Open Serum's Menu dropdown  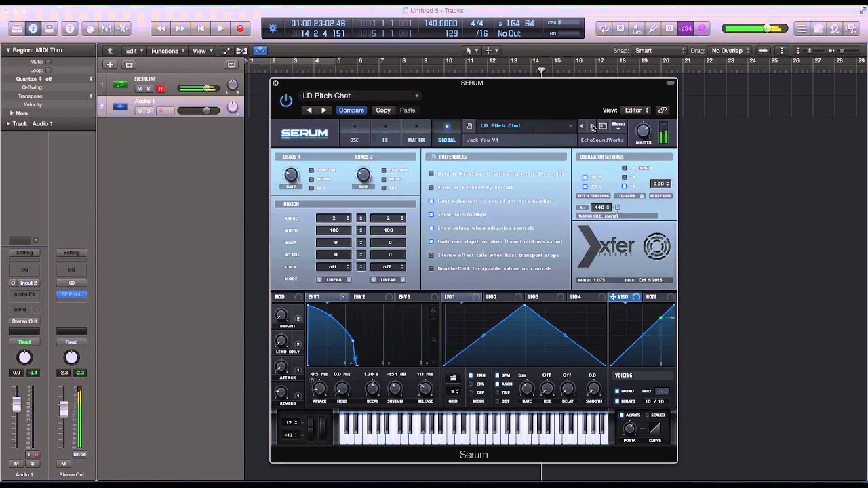pyautogui.click(x=618, y=126)
